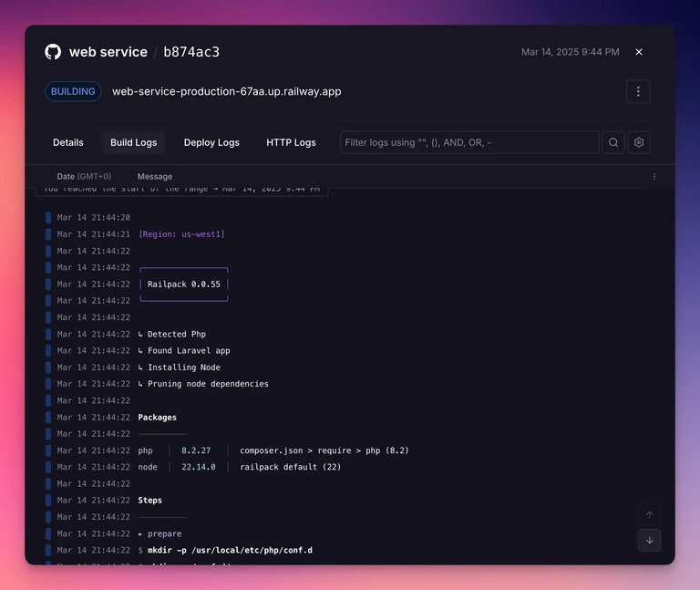Select the Steps heading log line
The image size is (700, 590).
(150, 501)
